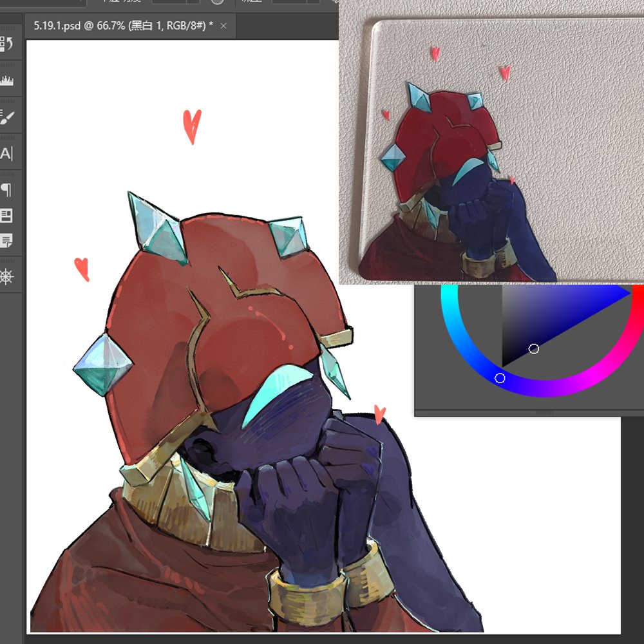Click the hue ring marker on color wheel
This screenshot has width=644, height=644.
click(500, 378)
